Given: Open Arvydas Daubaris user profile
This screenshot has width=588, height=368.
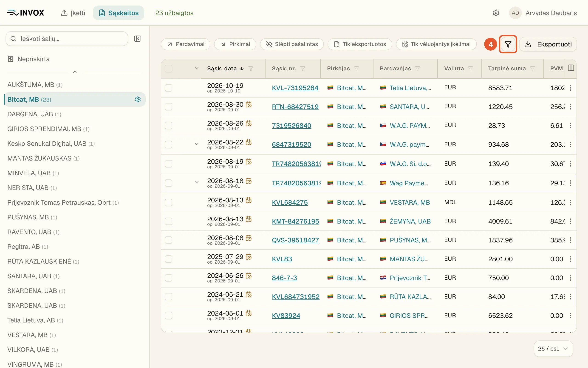Looking at the screenshot, I should (x=543, y=13).
